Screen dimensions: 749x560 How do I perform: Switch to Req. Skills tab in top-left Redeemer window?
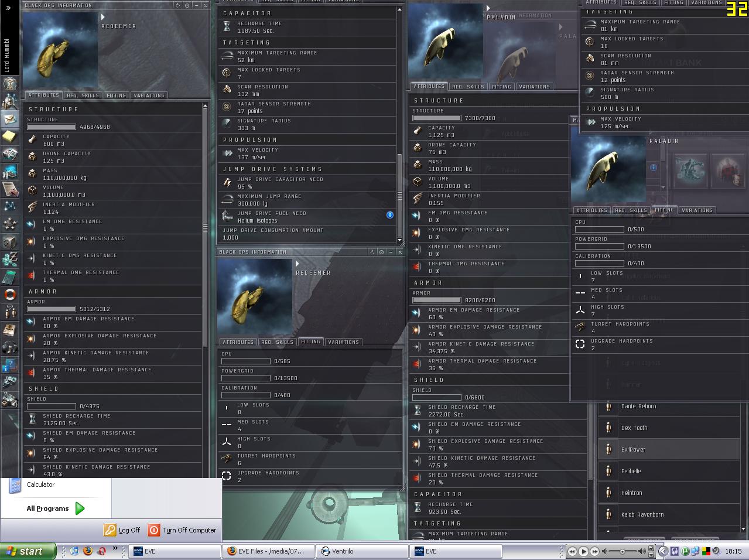tap(83, 95)
